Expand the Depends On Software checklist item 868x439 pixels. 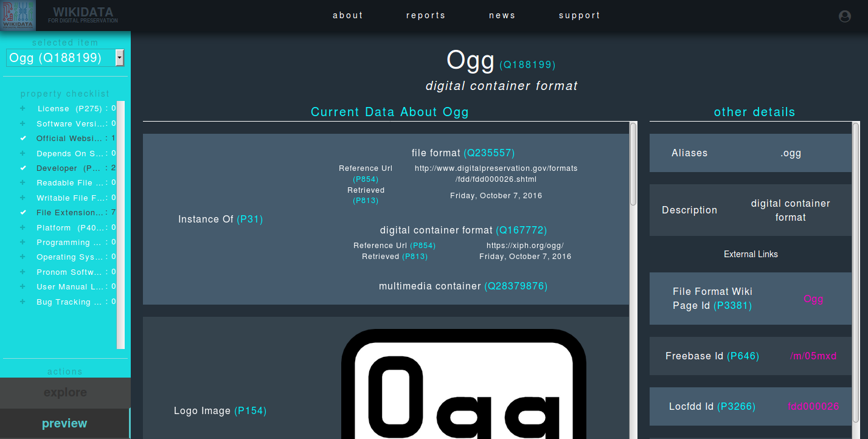[23, 153]
